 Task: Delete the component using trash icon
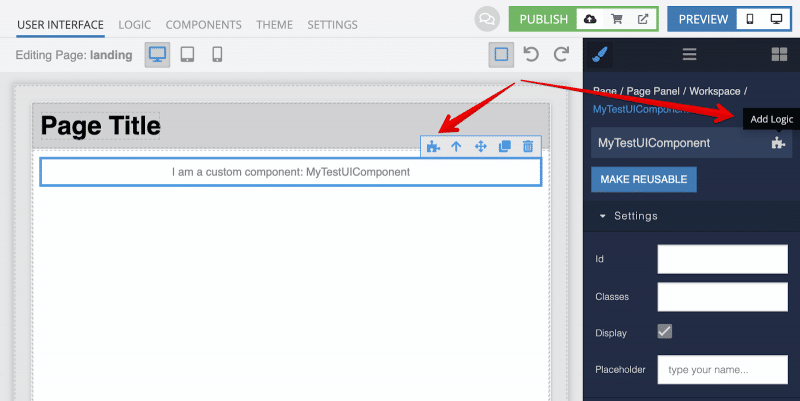tap(528, 147)
